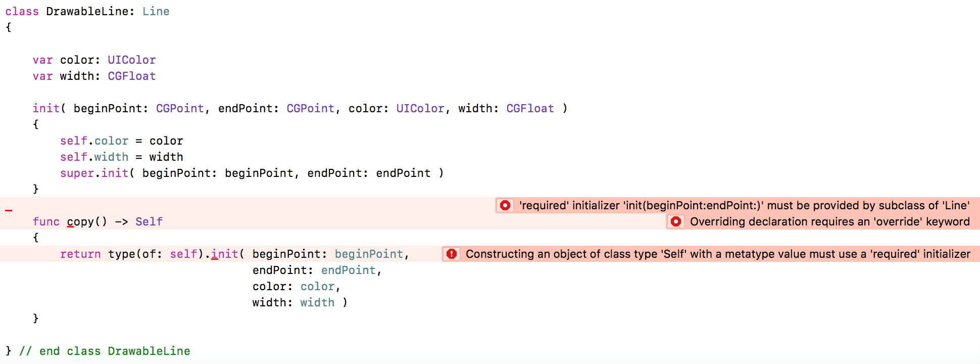Click the func keyword before copy()

46,221
